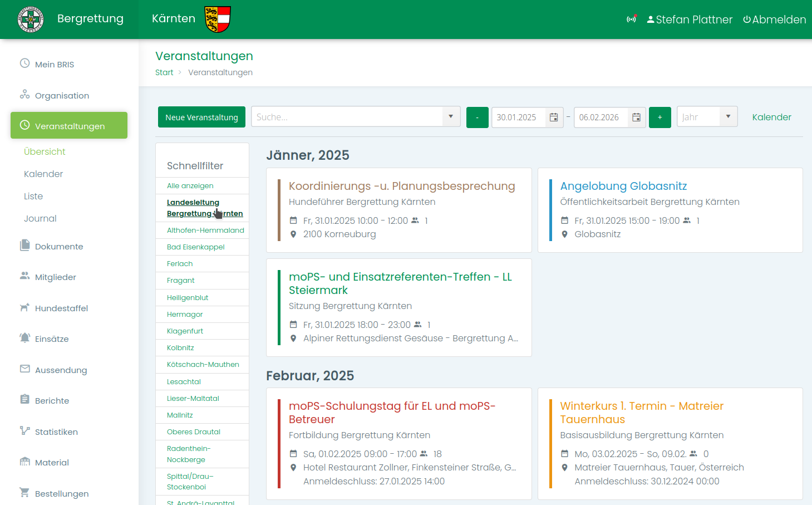This screenshot has width=812, height=505.
Task: Open calendar picker for start date 30.01.2025
Action: (554, 117)
